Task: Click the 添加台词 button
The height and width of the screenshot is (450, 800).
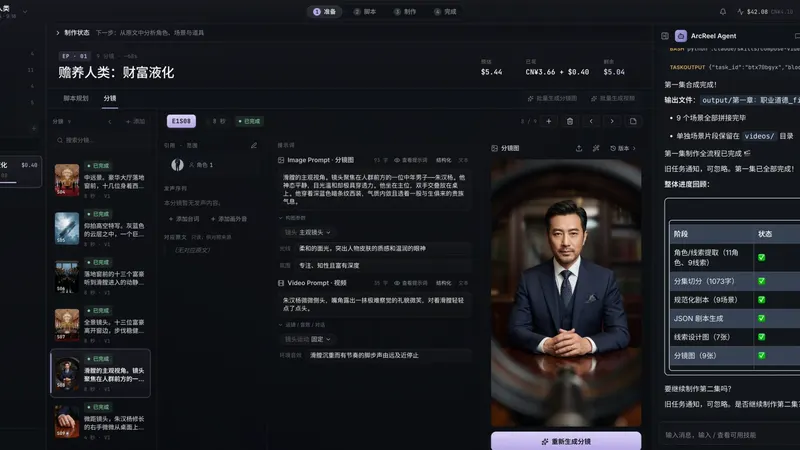Action: 184,219
